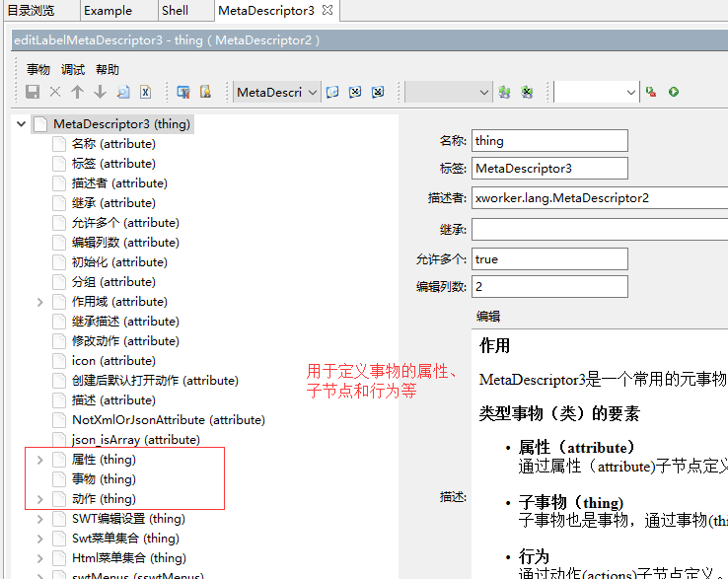728x579 pixels.
Task: Select 继承描述 (attribute) tree item
Action: pyautogui.click(x=125, y=322)
